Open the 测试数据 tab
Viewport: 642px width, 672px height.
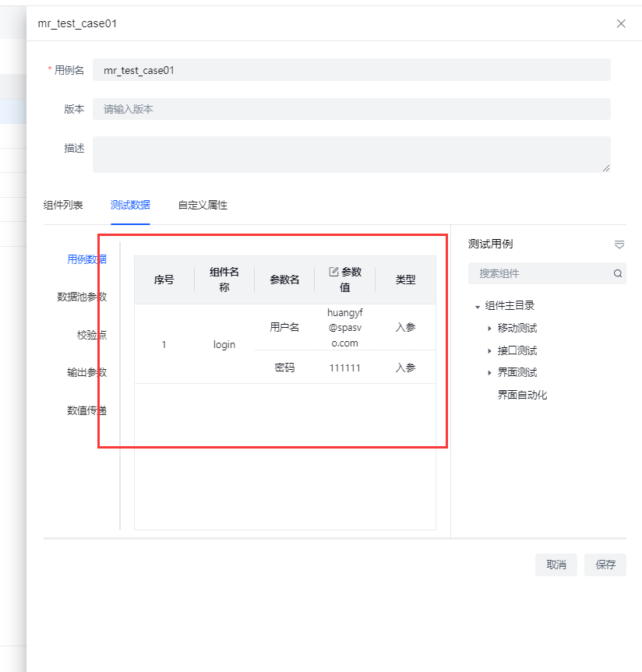[x=130, y=206]
